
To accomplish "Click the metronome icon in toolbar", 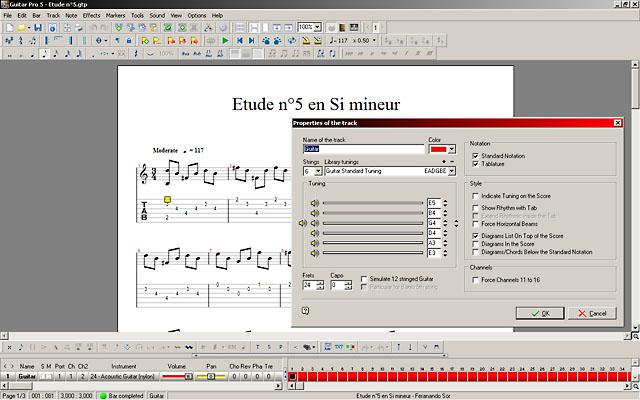I will point(306,40).
